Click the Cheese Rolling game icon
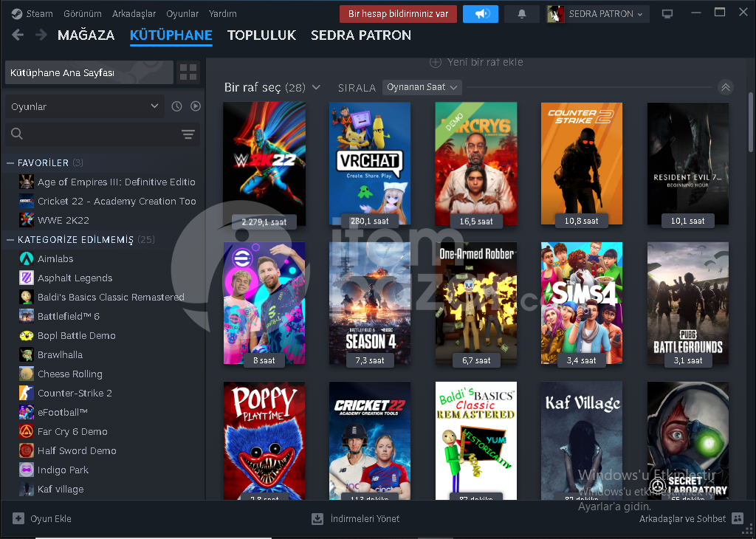 27,374
